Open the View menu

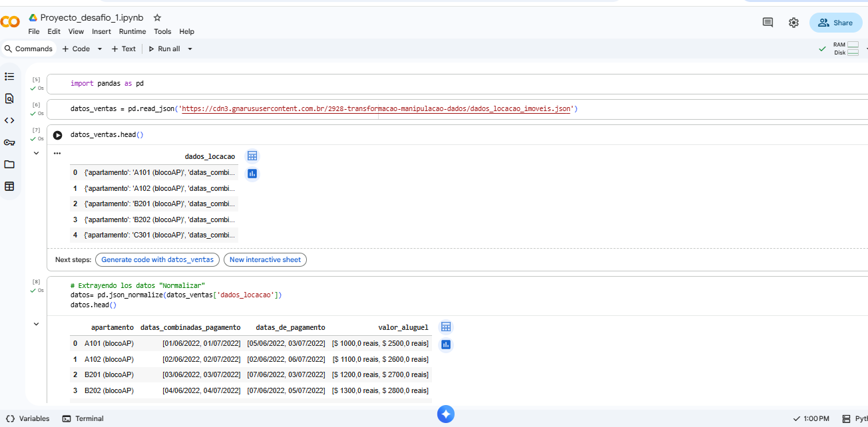pos(76,31)
